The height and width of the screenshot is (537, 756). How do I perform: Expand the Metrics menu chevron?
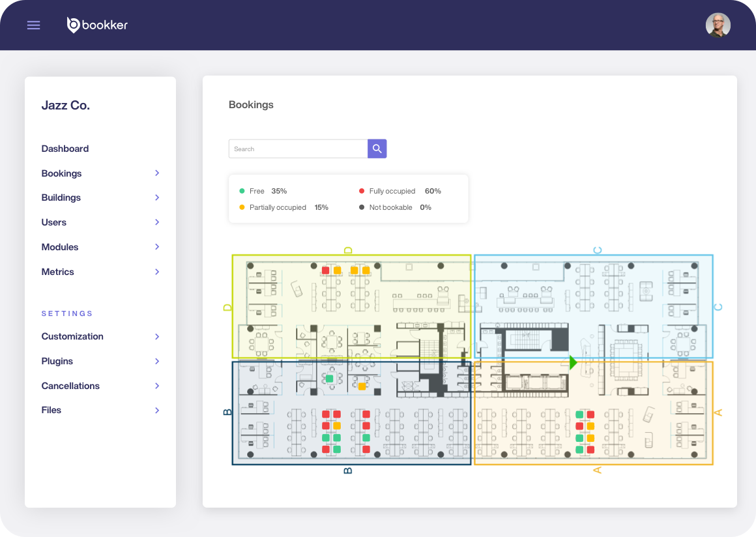point(157,272)
